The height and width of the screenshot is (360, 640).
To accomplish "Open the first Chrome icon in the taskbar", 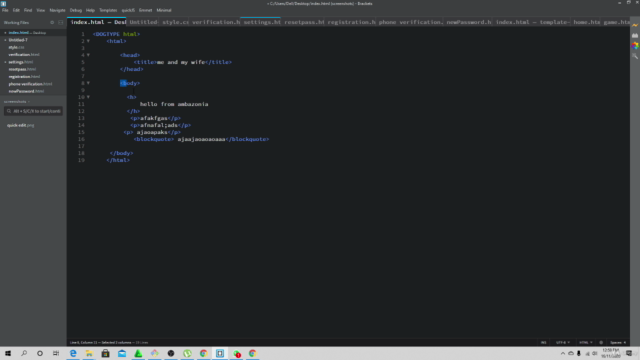I will [203, 353].
